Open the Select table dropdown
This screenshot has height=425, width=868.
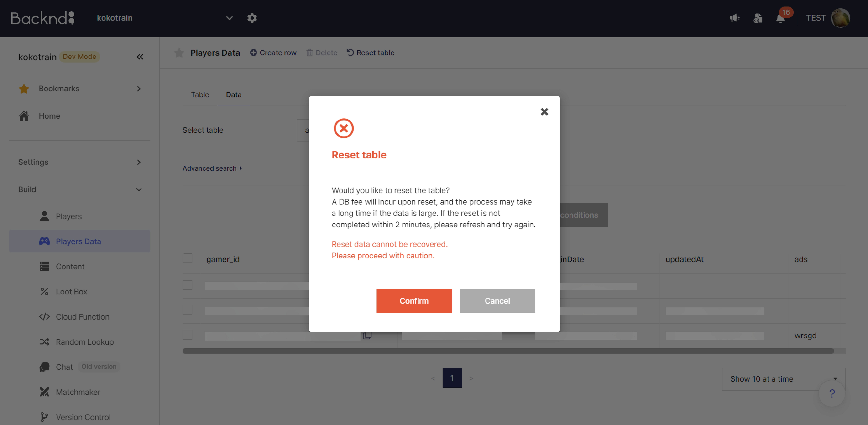click(x=303, y=130)
